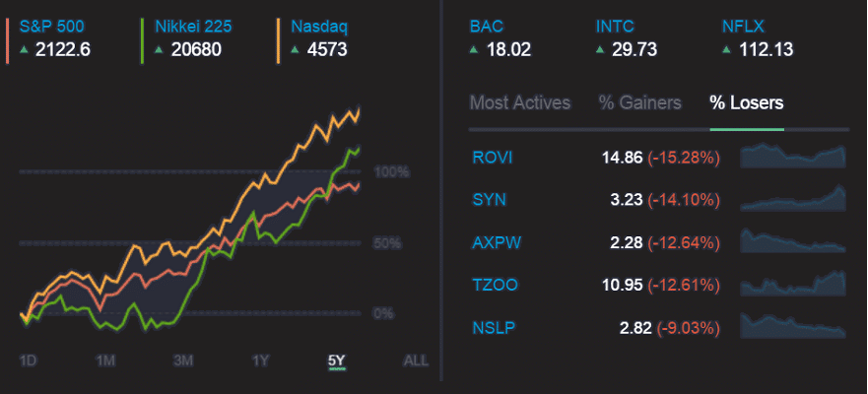
Task: Click the Nikkei 225 green up-arrow
Action: [x=160, y=48]
